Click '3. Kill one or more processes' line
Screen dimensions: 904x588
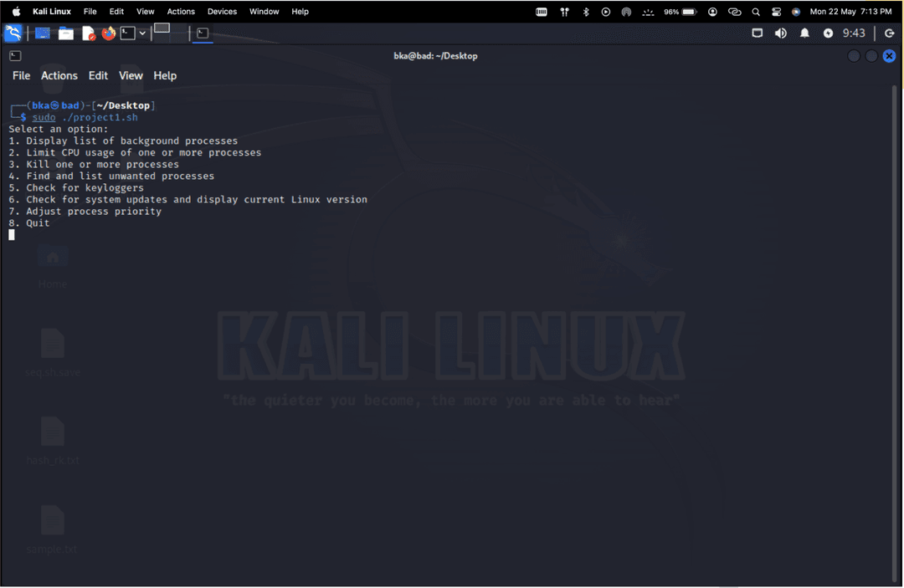pos(94,164)
